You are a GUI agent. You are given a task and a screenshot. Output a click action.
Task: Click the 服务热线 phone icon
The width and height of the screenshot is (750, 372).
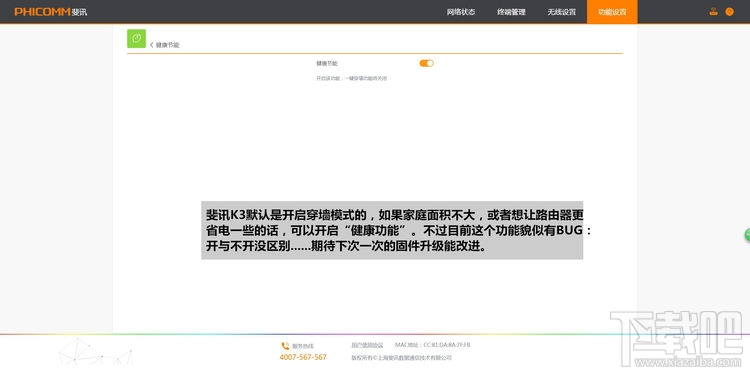pos(286,346)
